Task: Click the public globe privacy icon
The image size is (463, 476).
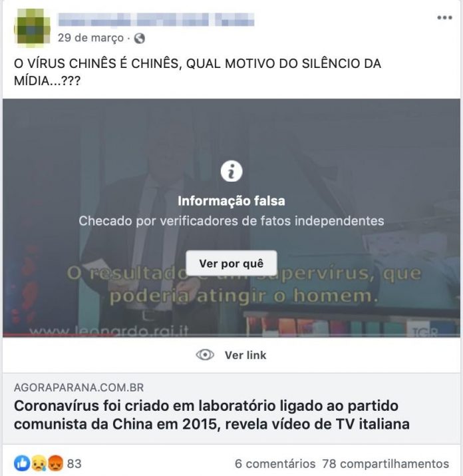Action: click(x=140, y=38)
